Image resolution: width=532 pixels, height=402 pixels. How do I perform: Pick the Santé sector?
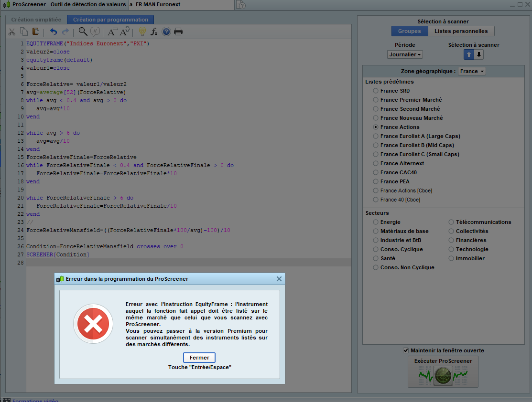tap(376, 258)
